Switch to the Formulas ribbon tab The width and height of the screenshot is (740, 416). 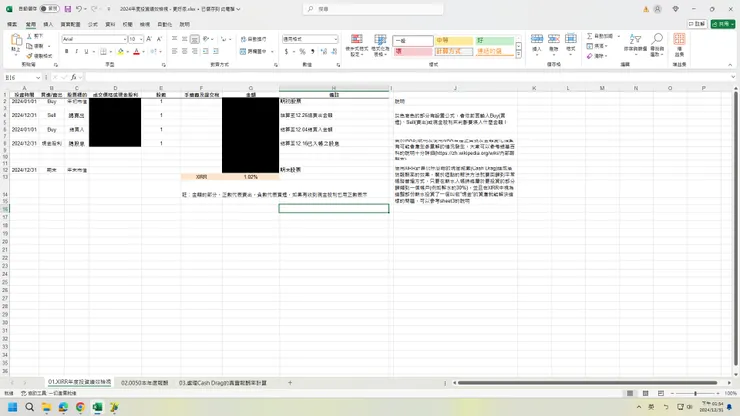point(93,24)
